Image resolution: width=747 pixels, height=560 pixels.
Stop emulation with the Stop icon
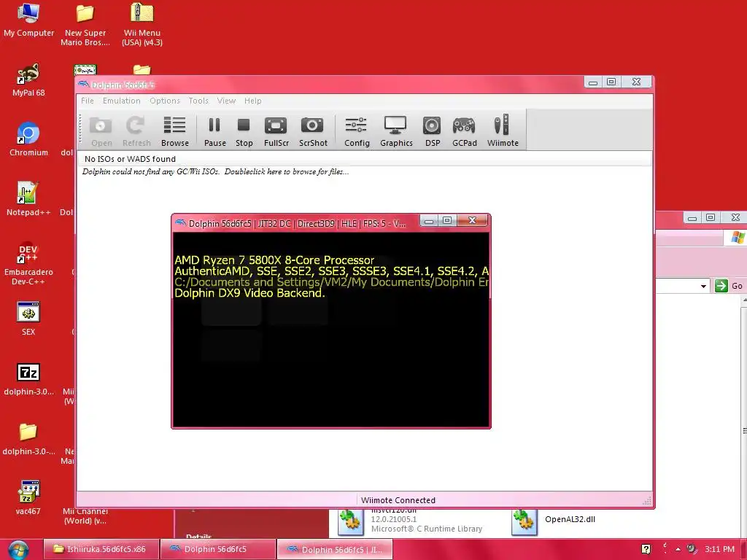(x=244, y=131)
